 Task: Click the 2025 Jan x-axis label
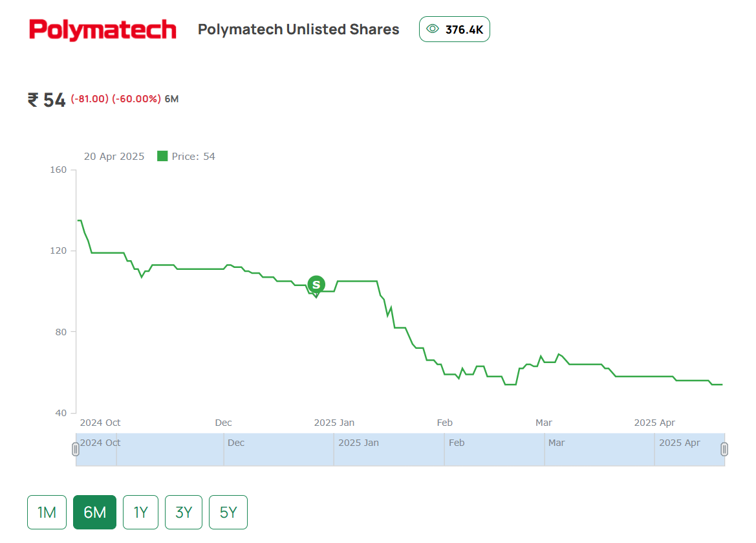[x=334, y=423]
